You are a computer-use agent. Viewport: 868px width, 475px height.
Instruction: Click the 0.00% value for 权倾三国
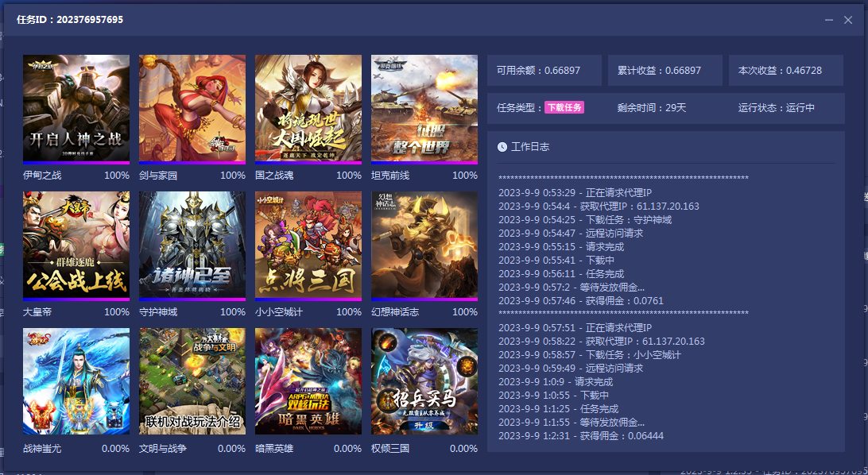tap(464, 449)
